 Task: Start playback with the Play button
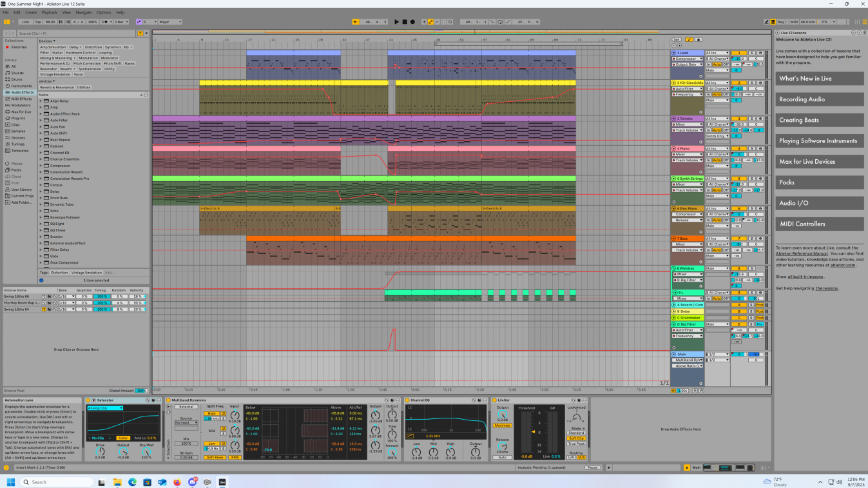tap(396, 22)
